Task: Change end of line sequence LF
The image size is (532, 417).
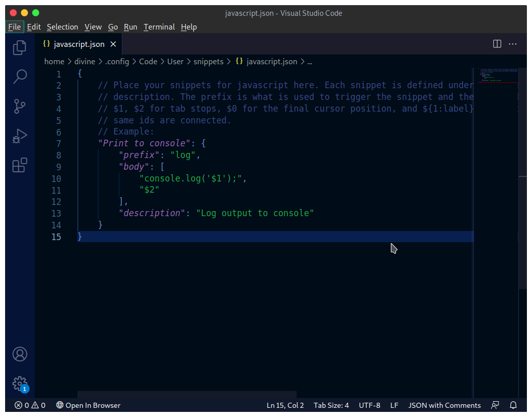Action: tap(394, 405)
